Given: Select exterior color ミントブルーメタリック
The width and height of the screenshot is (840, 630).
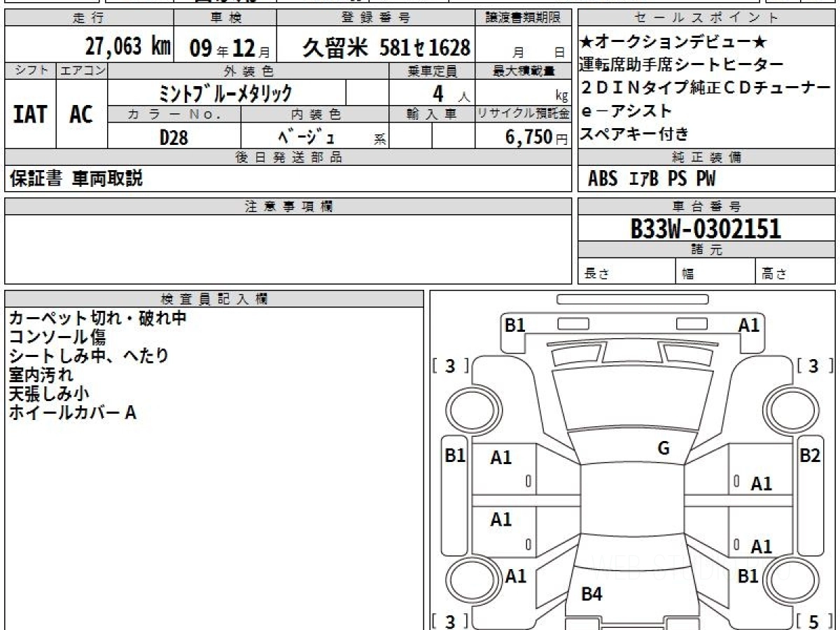Looking at the screenshot, I should [225, 92].
